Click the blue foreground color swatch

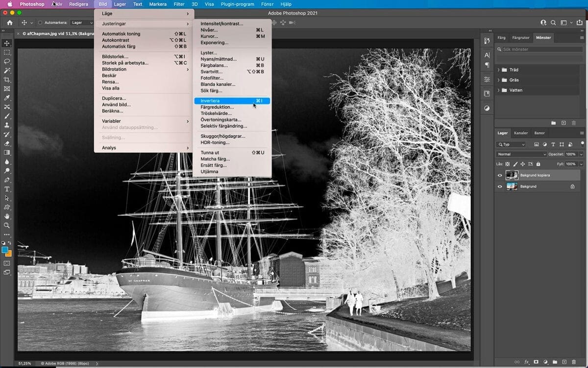click(5, 250)
